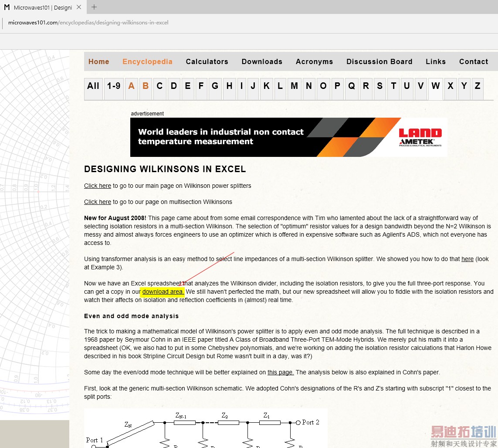The height and width of the screenshot is (448, 498).
Task: Follow the 'this page' even/odd mode link
Action: tap(281, 372)
